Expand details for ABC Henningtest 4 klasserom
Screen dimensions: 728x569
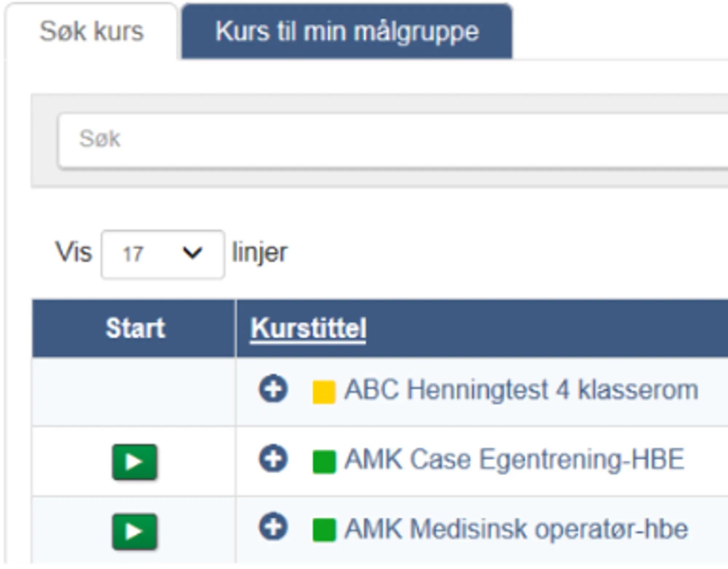pos(273,388)
